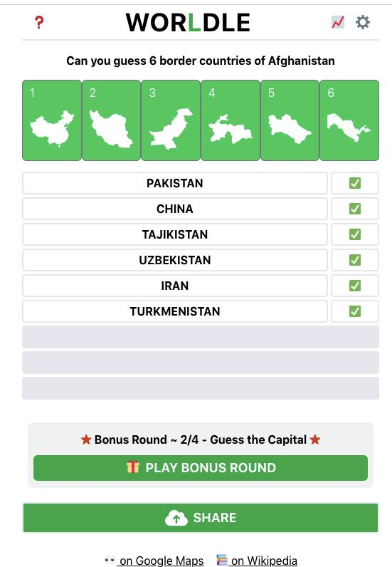Click the cloud upload share icon
The height and width of the screenshot is (567, 392).
[176, 518]
